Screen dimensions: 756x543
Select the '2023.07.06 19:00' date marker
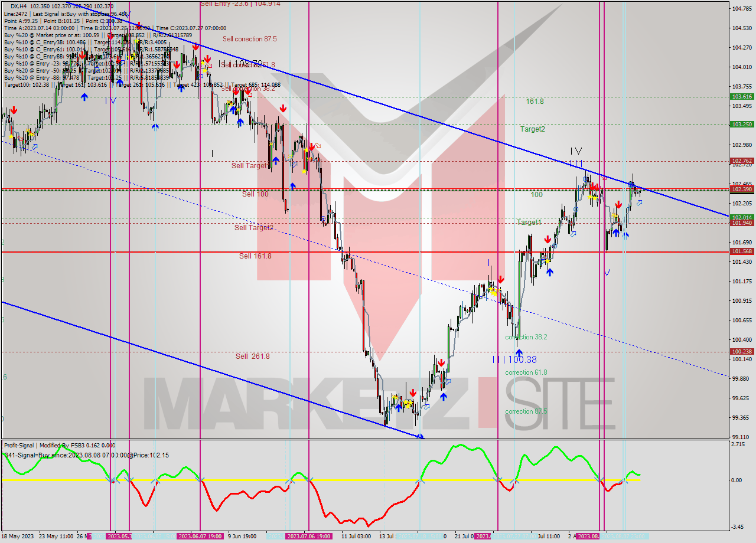pos(308,536)
